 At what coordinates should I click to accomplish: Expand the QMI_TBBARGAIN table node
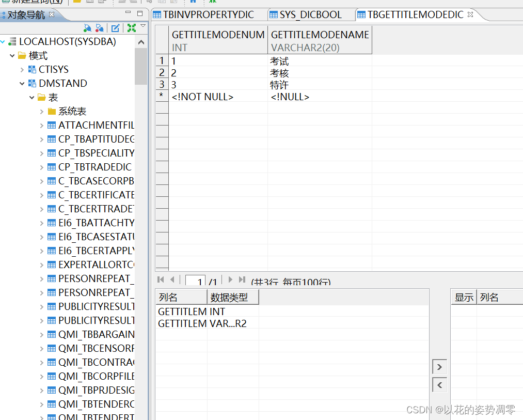(42, 335)
